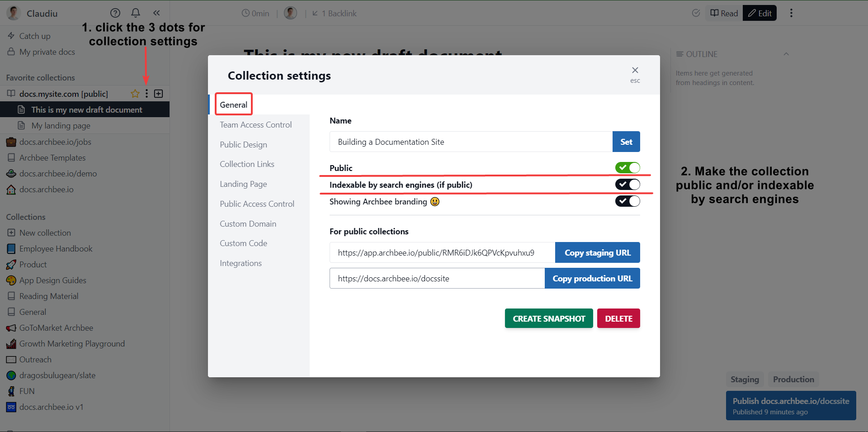Click the user avatar in the top bar
This screenshot has height=432, width=868.
point(290,13)
